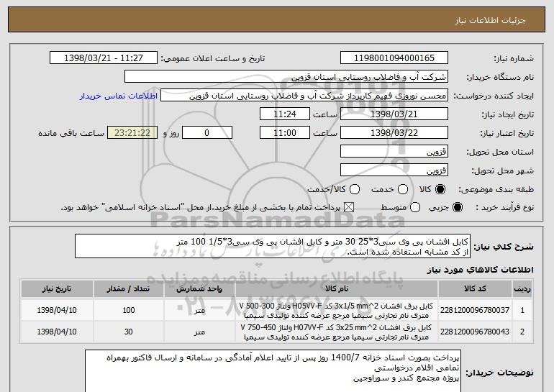Click the delivery city field قزوین
The height and width of the screenshot is (392, 554).
click(x=394, y=170)
